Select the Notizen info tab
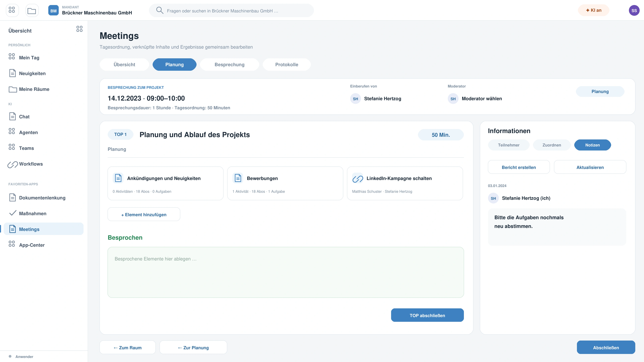Screen dimensions: 644x362 click(x=592, y=145)
